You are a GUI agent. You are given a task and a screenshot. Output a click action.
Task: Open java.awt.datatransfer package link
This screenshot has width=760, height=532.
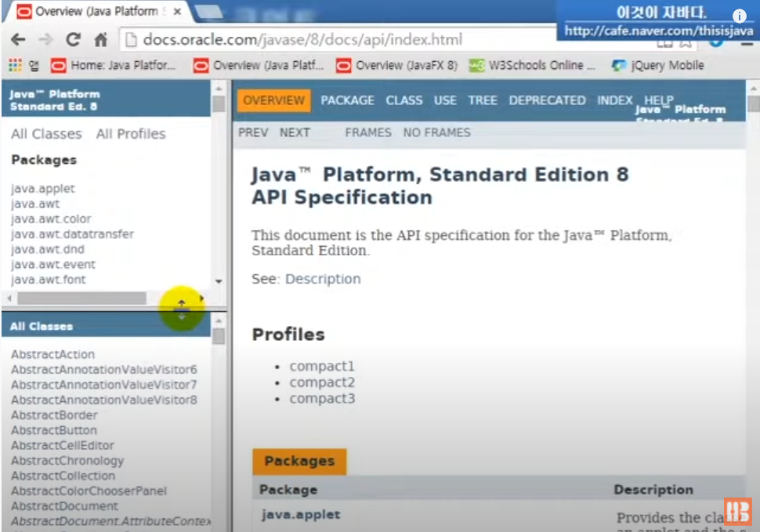point(72,234)
